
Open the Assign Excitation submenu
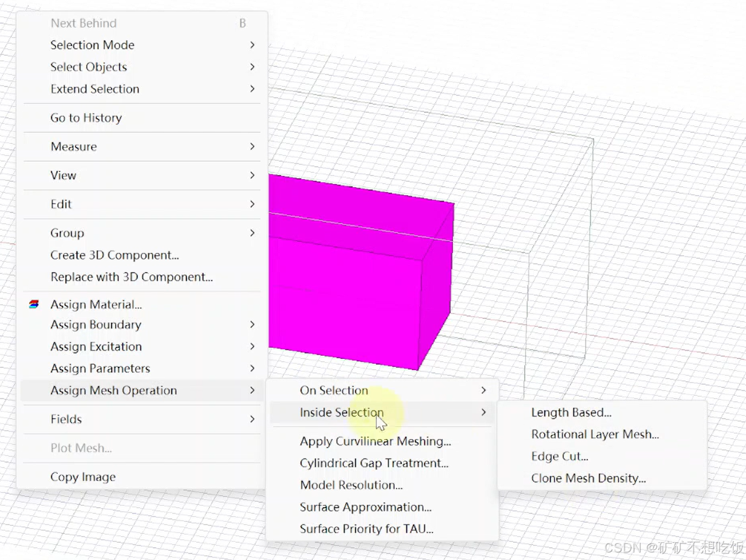[142, 347]
